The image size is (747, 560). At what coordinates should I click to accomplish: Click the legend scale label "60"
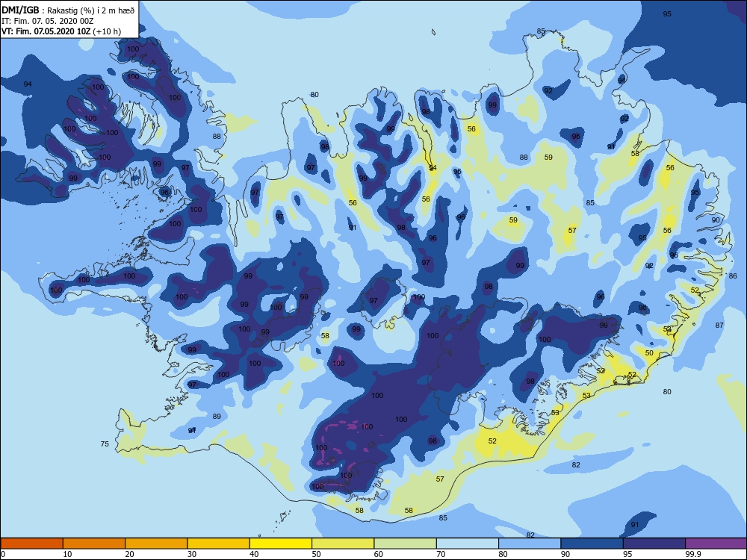[x=379, y=554]
